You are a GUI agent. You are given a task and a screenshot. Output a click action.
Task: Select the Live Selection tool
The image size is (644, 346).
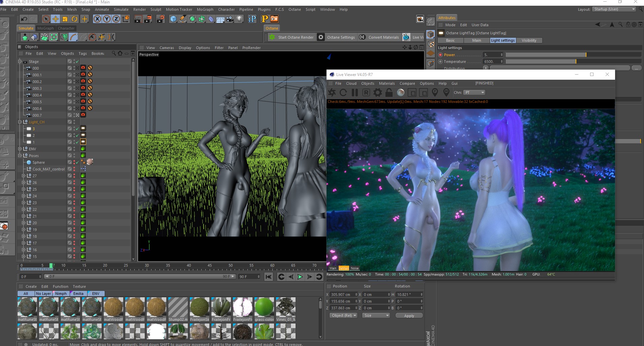point(46,19)
